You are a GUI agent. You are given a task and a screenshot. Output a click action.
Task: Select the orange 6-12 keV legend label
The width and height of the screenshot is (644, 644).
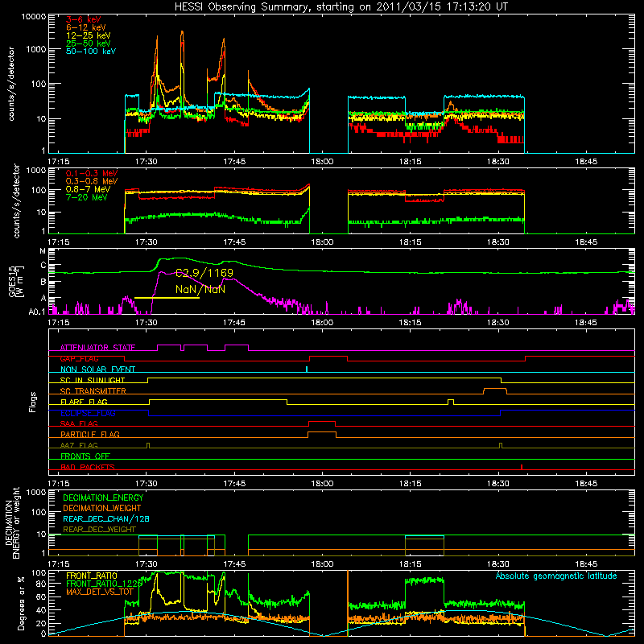(x=86, y=27)
